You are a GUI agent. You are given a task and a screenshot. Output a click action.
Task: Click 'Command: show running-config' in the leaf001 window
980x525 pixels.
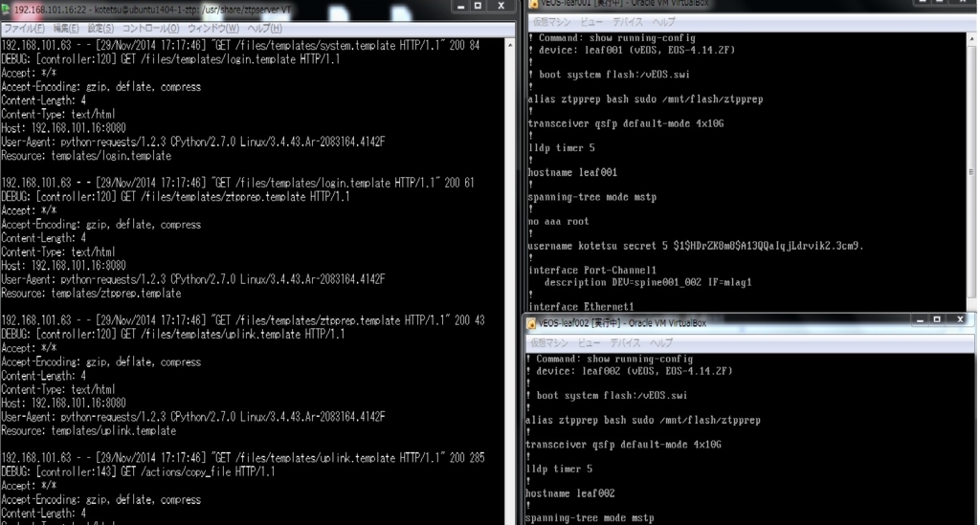tap(617, 37)
